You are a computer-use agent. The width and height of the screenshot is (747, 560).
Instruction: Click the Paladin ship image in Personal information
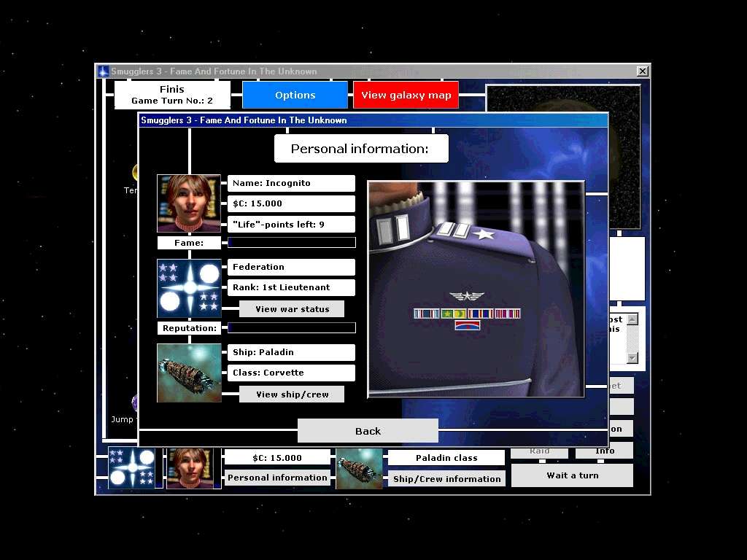[x=189, y=373]
